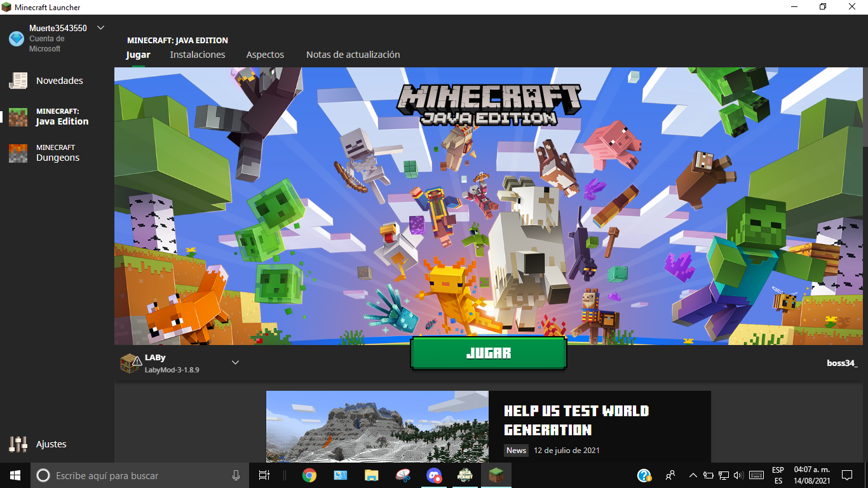
Task: Click the Windows taskbar search field
Action: (140, 475)
